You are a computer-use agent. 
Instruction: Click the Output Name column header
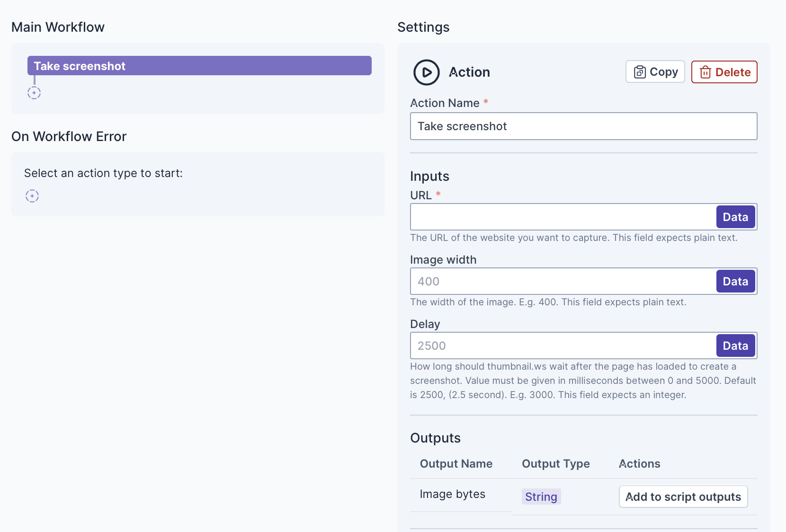456,464
